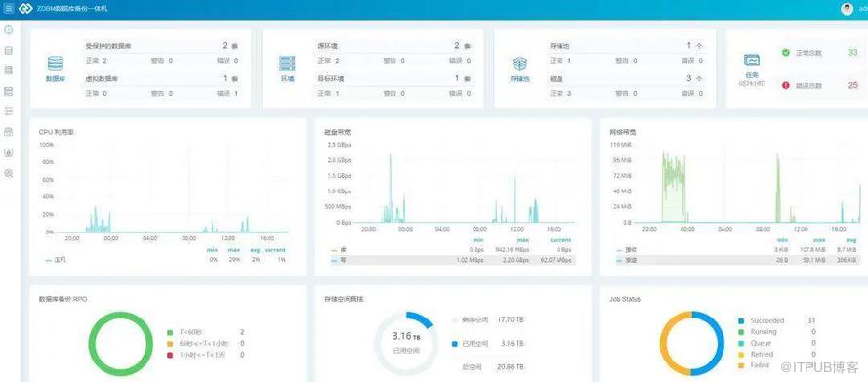Toggle the hamburger menu in header
This screenshot has width=868, height=382.
[9, 9]
